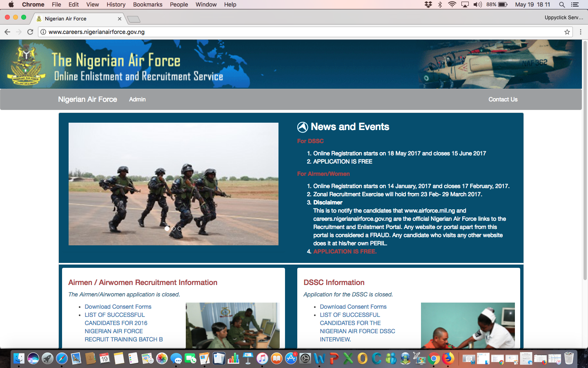Screen dimensions: 588x368
Task: Open Notification Center list icon
Action: click(x=575, y=4)
